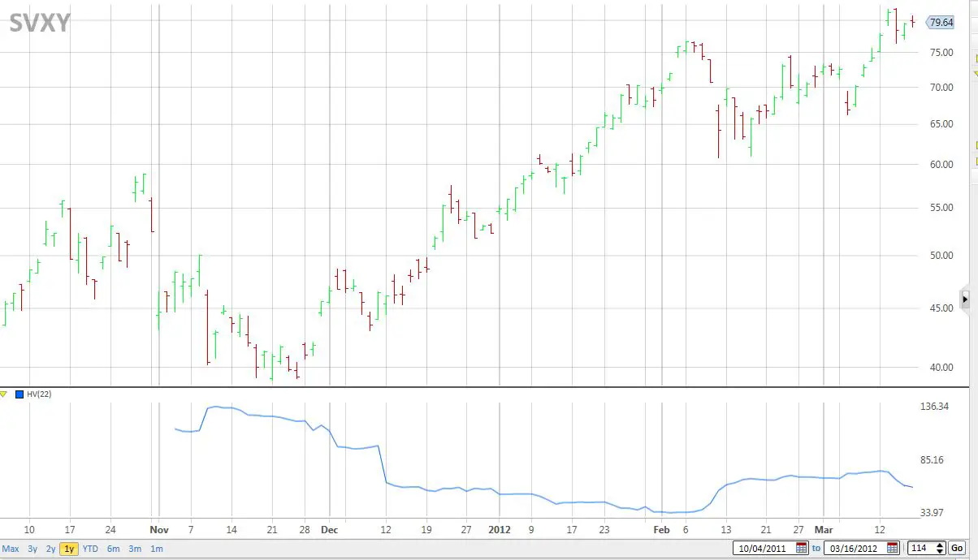
Task: Click the 40.00 price axis label
Action: tap(942, 368)
